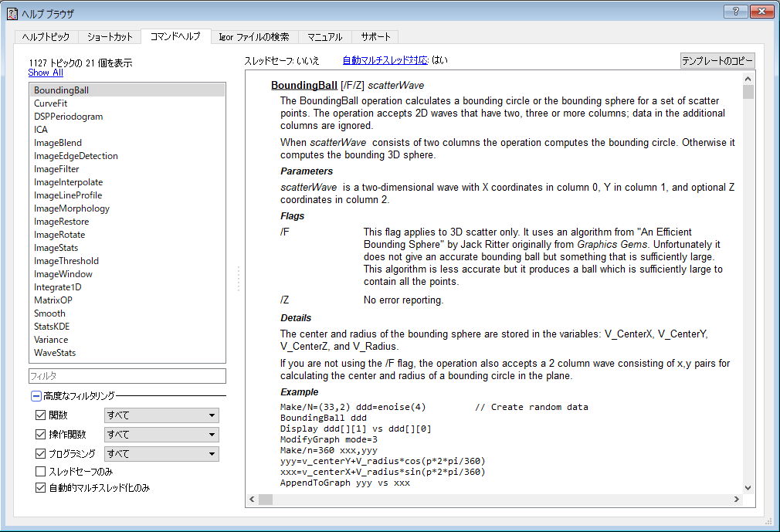The height and width of the screenshot is (532, 780).
Task: Click the vertical scrollbar up arrow
Action: coord(748,79)
